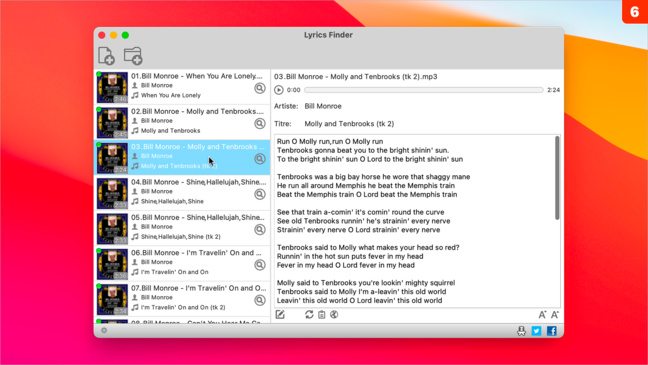Click file name '03.Bill Monroe - Molly and Tenbrooks (tk 2).mp3'
648x365 pixels.
pyautogui.click(x=355, y=76)
